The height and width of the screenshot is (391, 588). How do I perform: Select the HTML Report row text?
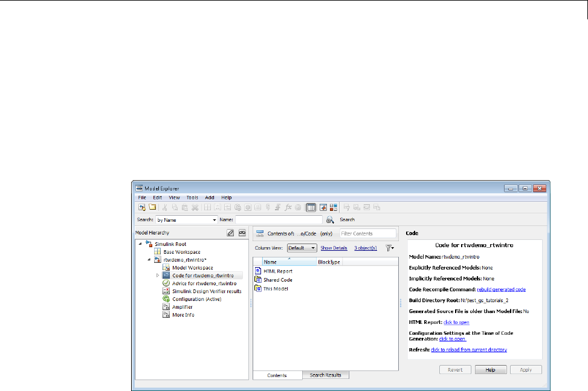tap(278, 271)
